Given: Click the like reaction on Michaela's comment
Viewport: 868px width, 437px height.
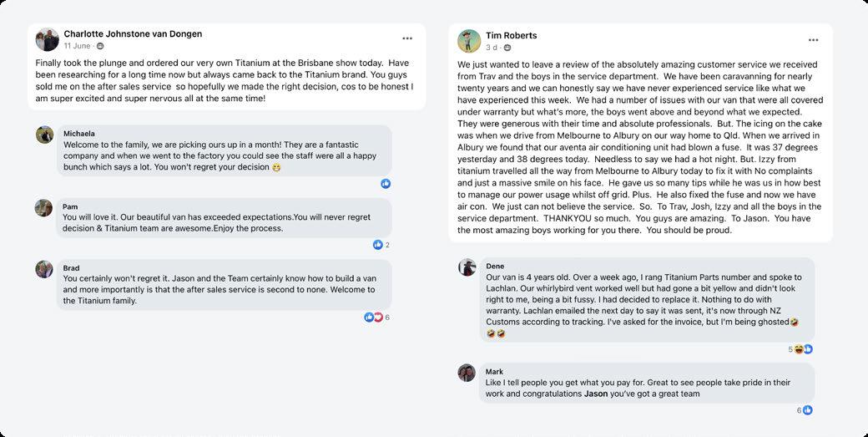Looking at the screenshot, I should [x=386, y=184].
